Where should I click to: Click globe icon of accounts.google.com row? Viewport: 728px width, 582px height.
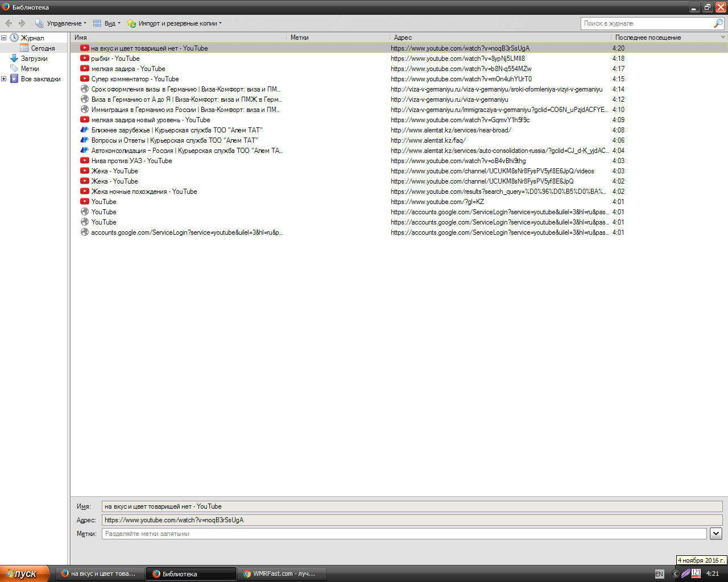point(85,232)
